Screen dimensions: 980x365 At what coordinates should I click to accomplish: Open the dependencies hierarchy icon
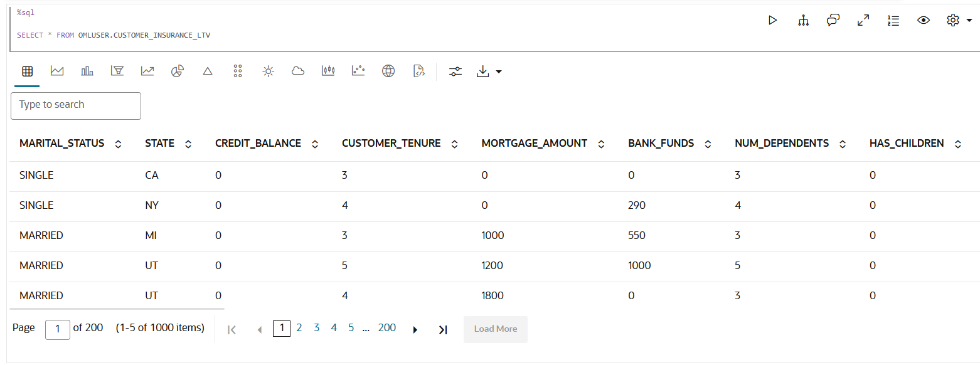tap(803, 20)
